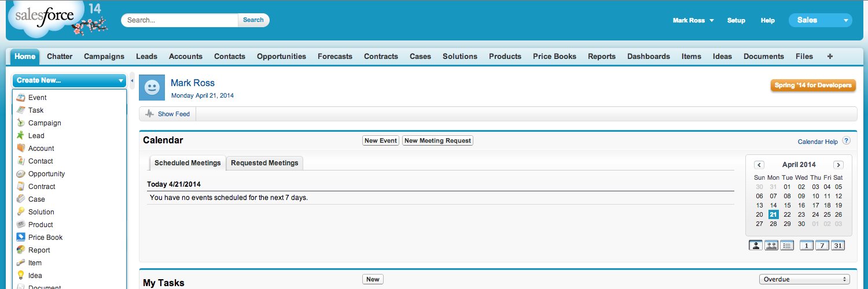
Task: Click the Contact icon in Create New list
Action: click(x=21, y=161)
